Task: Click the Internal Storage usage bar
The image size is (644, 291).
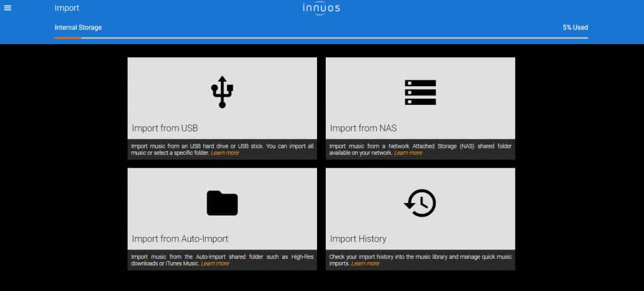Action: pyautogui.click(x=321, y=38)
